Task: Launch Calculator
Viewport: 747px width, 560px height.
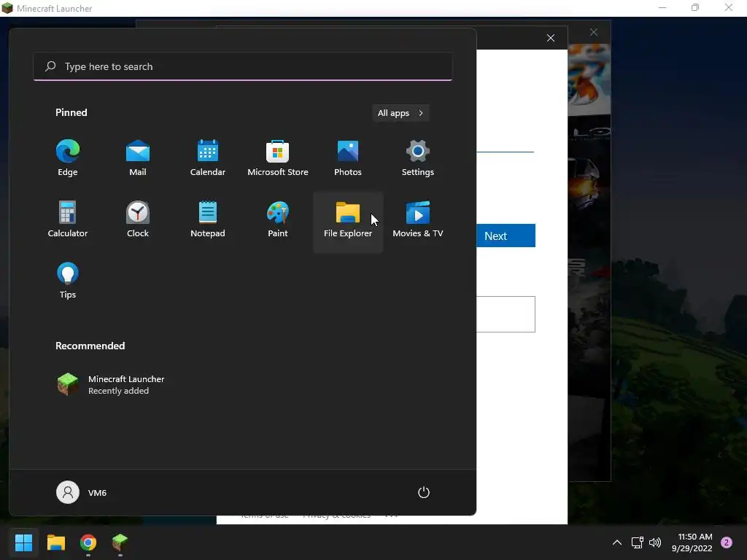Action: pos(68,220)
